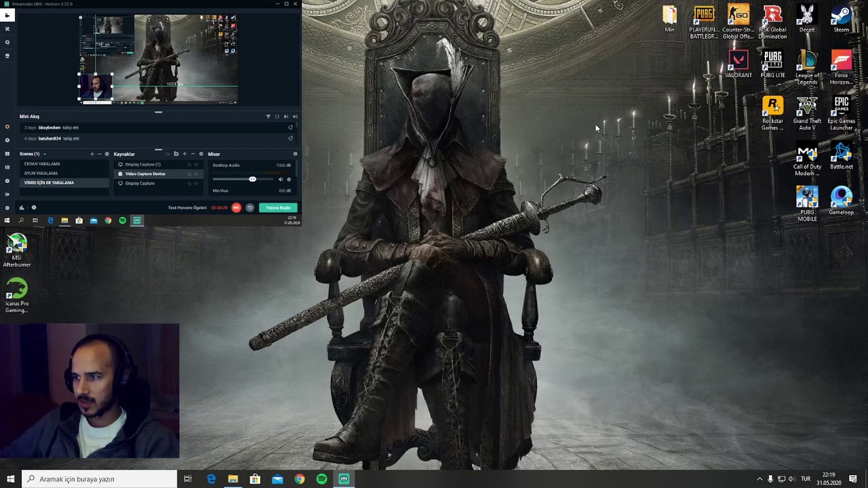
Task: Open the App Store icon in Streamlabs sidebar
Action: [x=7, y=56]
